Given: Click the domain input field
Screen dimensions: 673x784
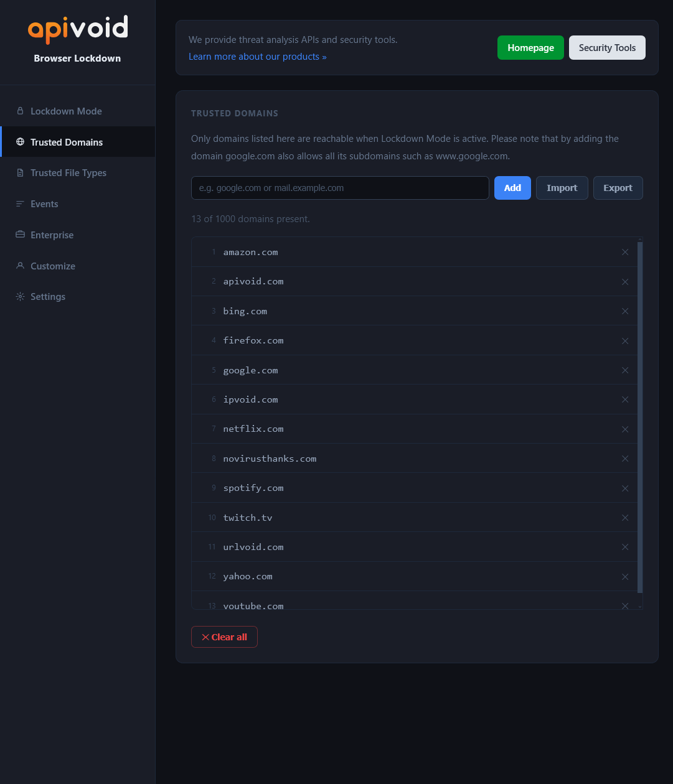Looking at the screenshot, I should click(x=340, y=187).
